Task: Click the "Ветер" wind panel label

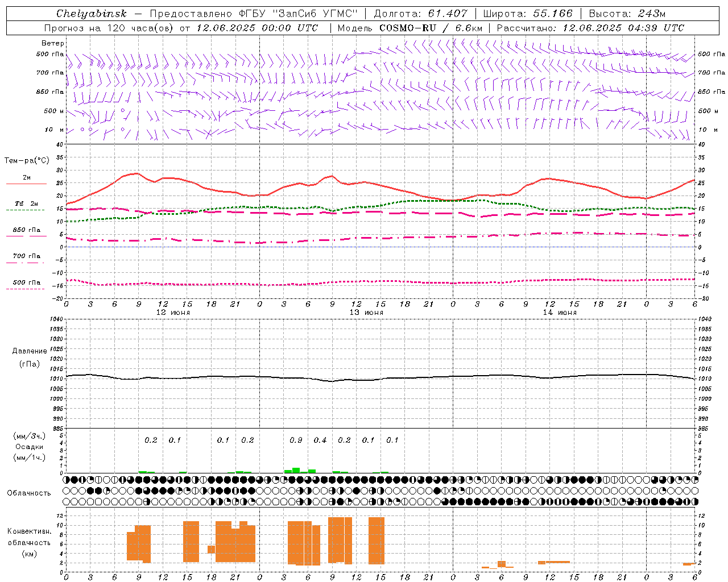Action: (52, 43)
